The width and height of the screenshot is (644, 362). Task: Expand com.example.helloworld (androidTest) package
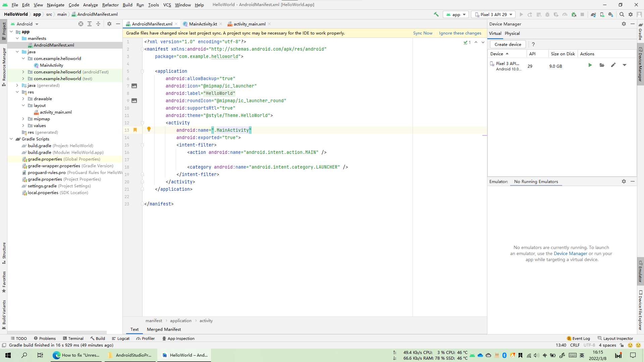point(23,72)
